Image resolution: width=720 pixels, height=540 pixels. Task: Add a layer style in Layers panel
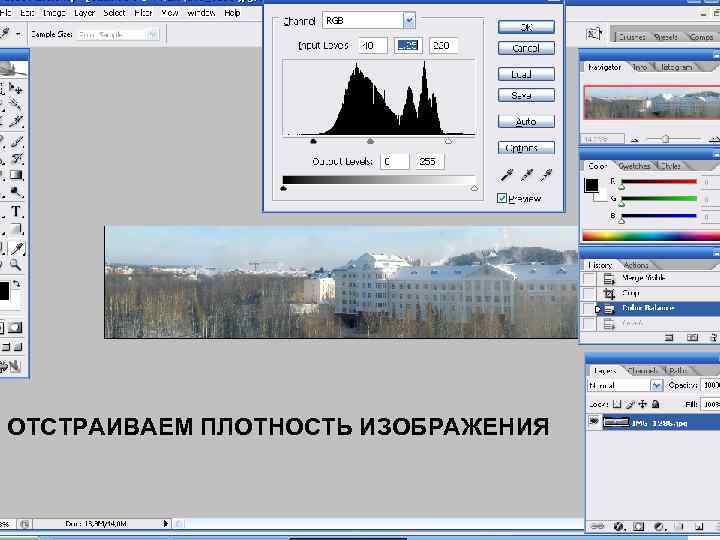[x=619, y=526]
